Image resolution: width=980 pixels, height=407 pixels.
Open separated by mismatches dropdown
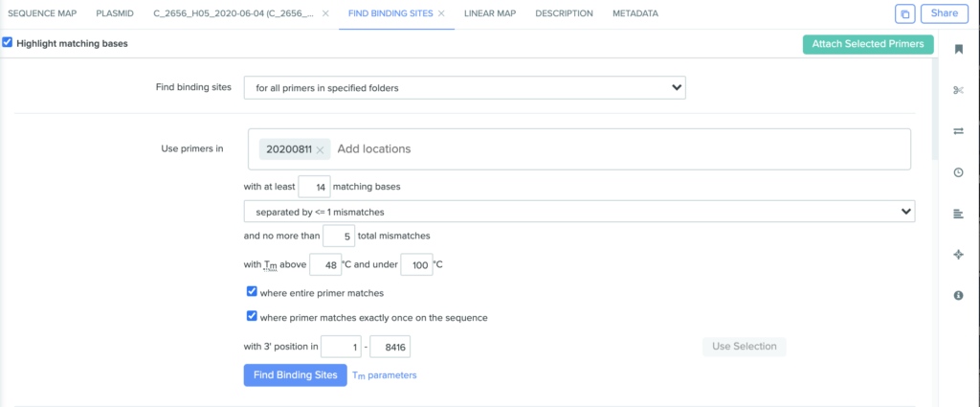pyautogui.click(x=579, y=212)
